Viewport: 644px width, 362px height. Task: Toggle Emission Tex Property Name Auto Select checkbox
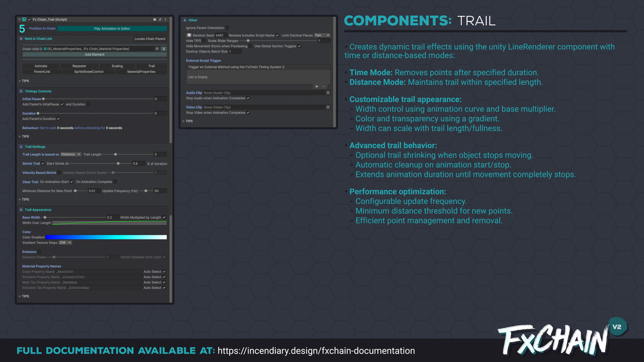coord(164,287)
